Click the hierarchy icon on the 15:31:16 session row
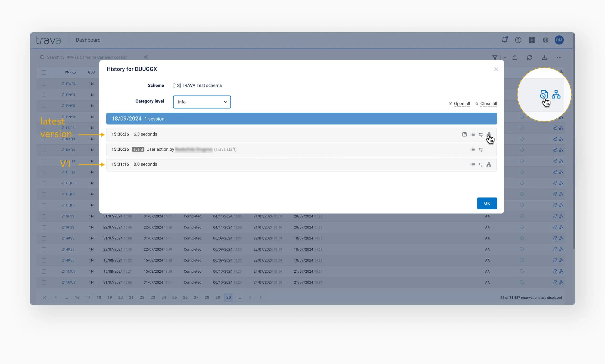The width and height of the screenshot is (605, 364). point(489,165)
